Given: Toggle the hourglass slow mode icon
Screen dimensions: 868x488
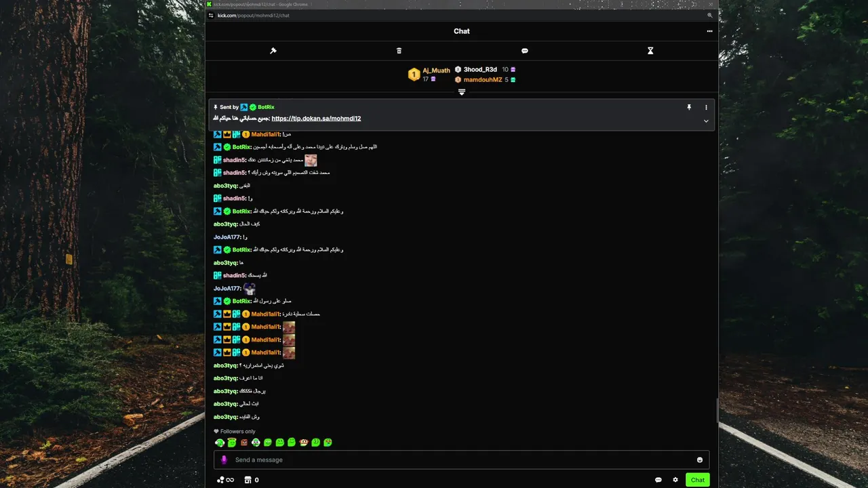Looking at the screenshot, I should [x=650, y=51].
